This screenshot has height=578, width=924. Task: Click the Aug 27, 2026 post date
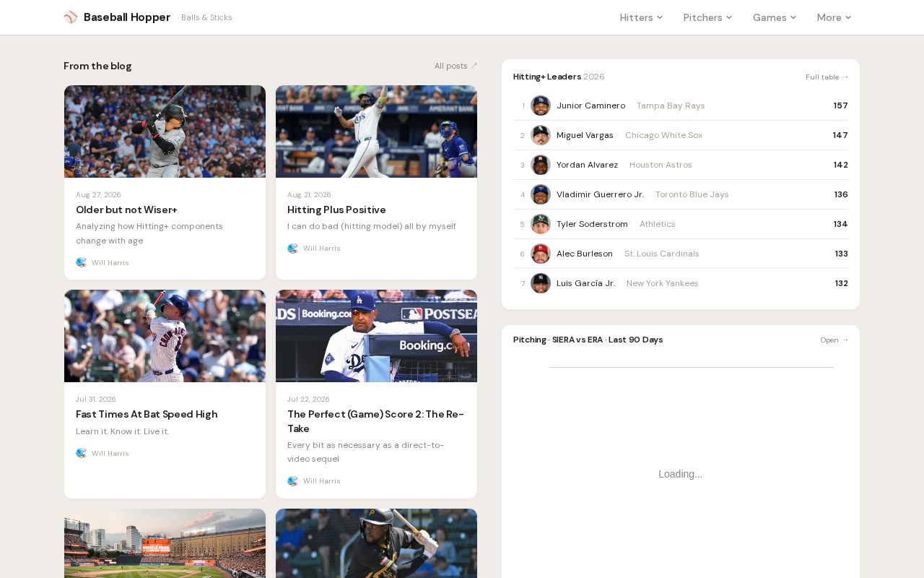tap(98, 195)
